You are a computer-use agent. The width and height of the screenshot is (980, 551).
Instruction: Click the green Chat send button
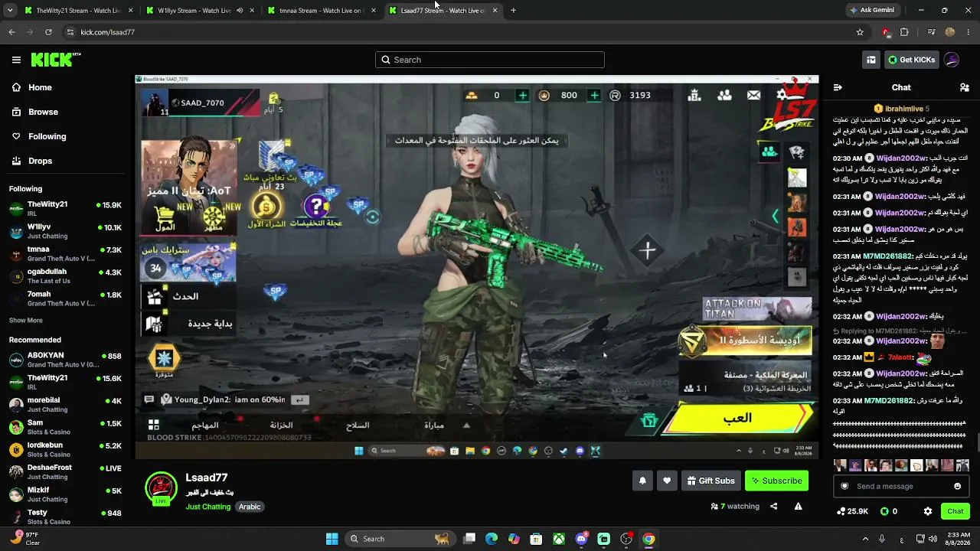(955, 511)
